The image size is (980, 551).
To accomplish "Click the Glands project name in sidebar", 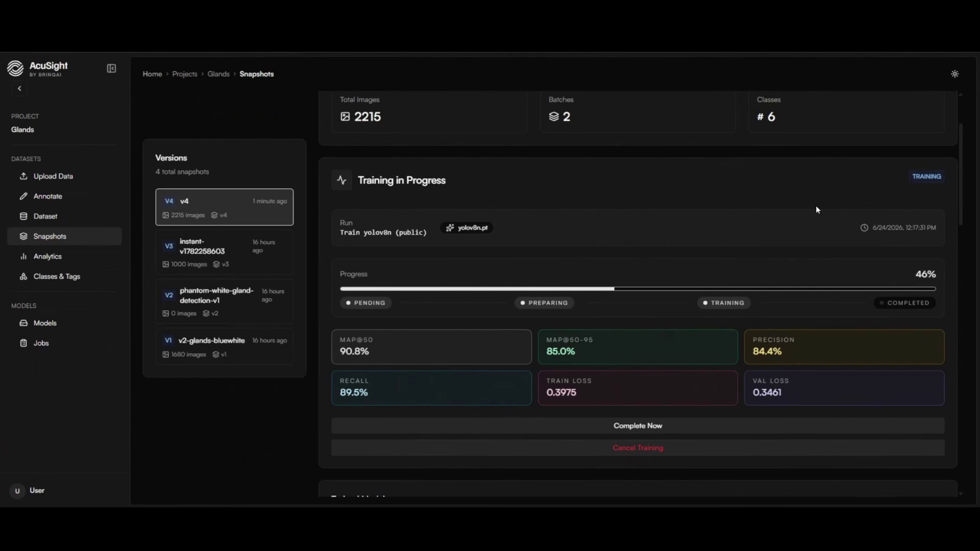I will point(23,130).
